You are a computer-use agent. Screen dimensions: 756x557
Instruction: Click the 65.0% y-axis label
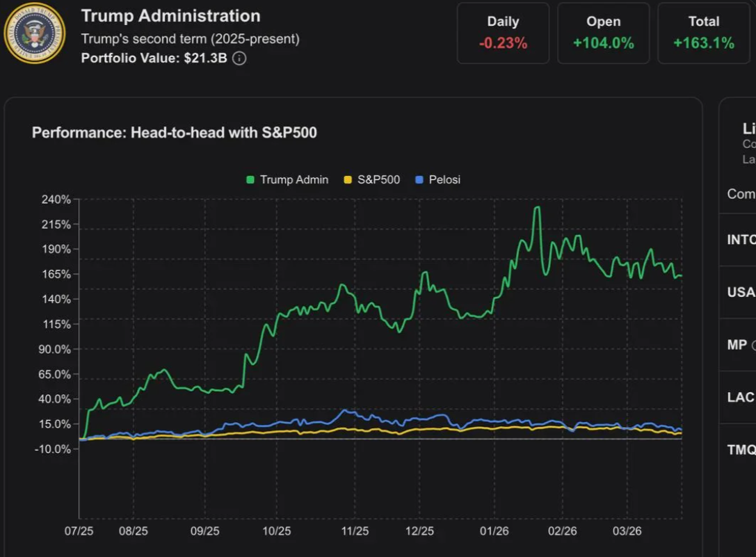54,375
